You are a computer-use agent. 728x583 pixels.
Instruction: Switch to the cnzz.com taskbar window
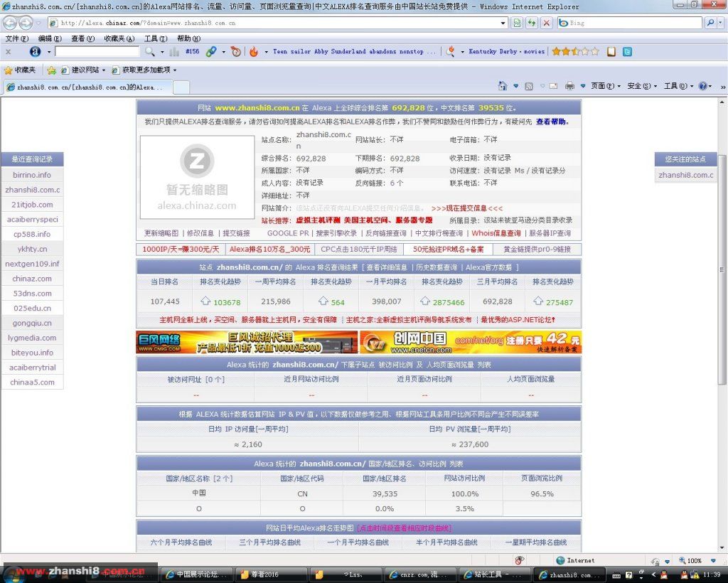419,574
